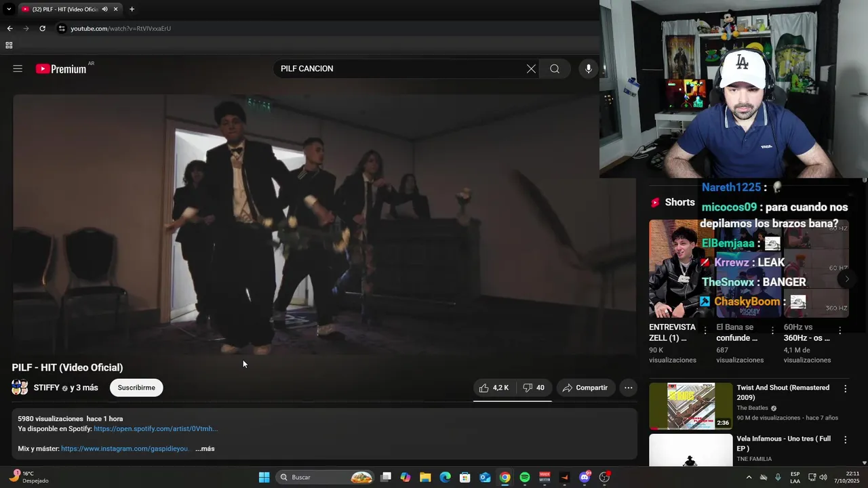Go back in the browser
The height and width of the screenshot is (488, 868).
[9, 28]
